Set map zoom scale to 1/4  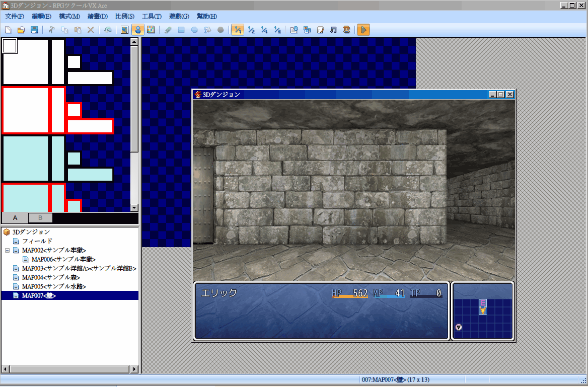tap(264, 30)
